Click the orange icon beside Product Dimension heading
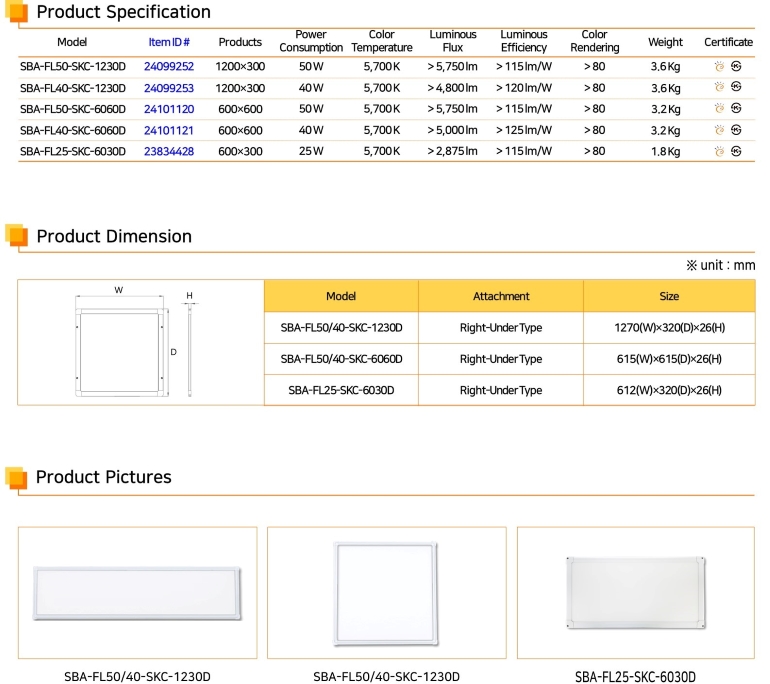 point(16,237)
